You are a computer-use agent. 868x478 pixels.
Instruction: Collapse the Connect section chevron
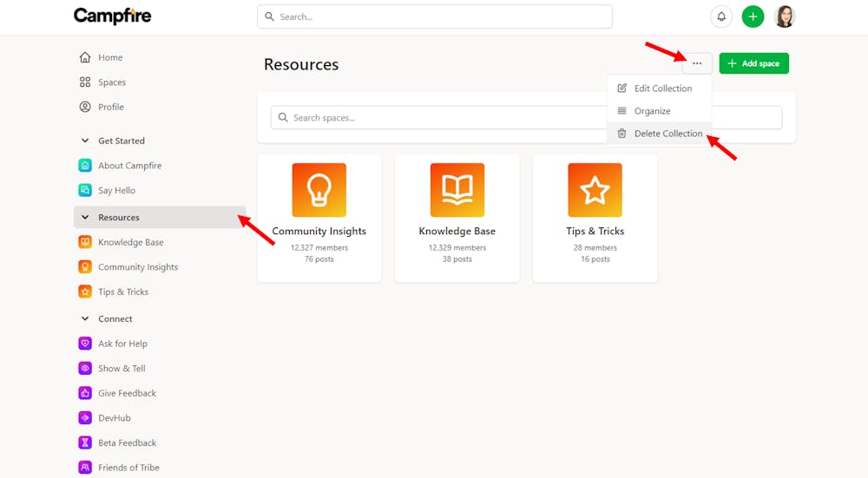click(x=85, y=318)
